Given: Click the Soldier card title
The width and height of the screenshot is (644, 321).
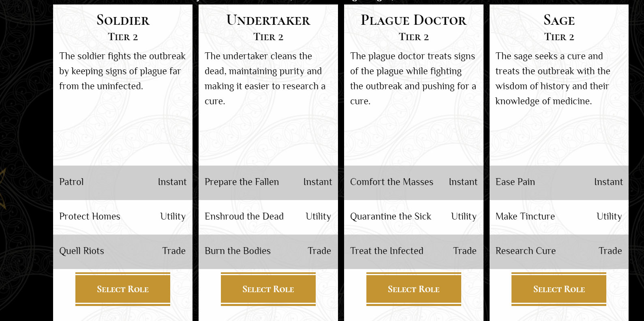Looking at the screenshot, I should click(123, 20).
